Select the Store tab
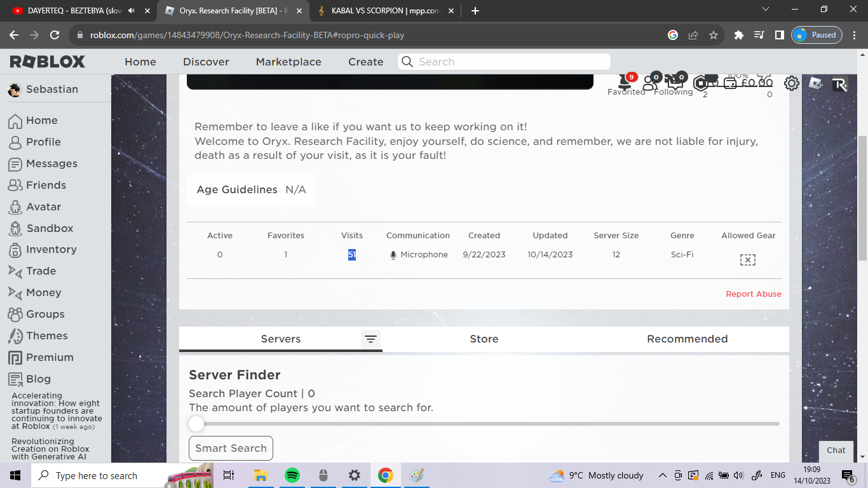 [484, 339]
